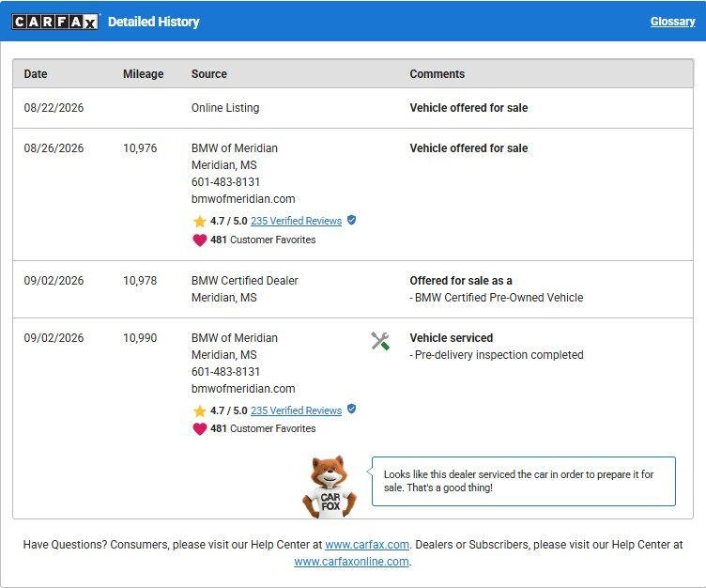Click phone 601-483-8131 in 10,990 row
The image size is (706, 588).
pos(225,372)
